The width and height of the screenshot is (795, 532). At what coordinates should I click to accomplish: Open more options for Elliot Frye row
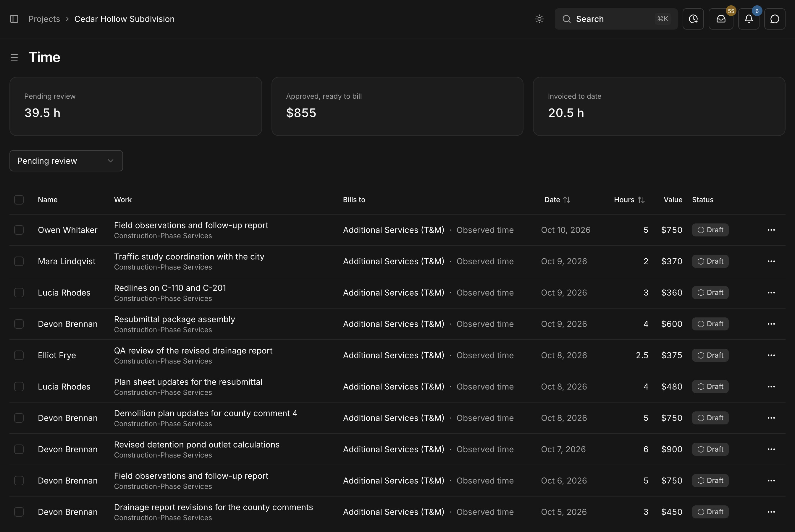point(771,355)
